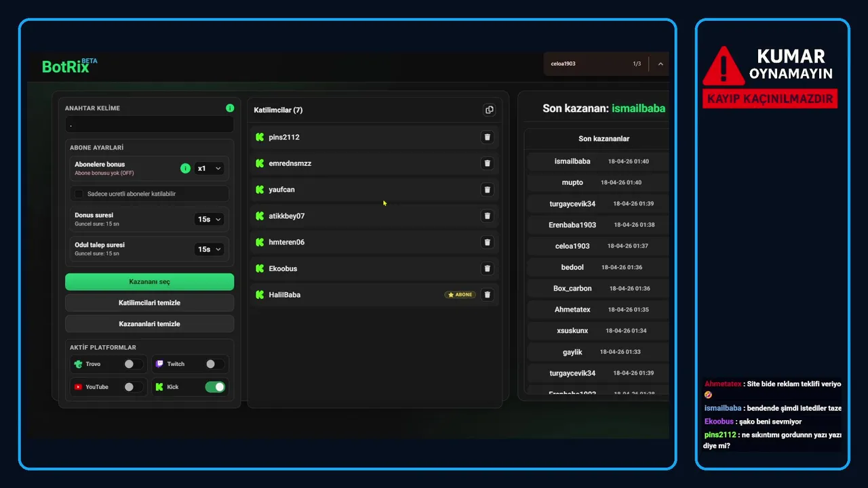Click Kazananlari temizle button
This screenshot has height=488, width=868.
click(x=150, y=324)
